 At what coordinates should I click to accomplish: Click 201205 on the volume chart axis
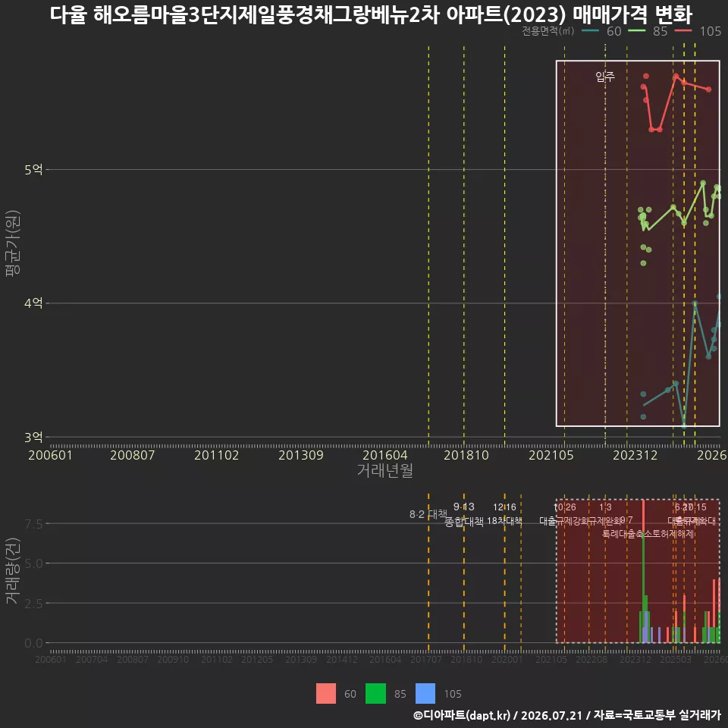257,659
